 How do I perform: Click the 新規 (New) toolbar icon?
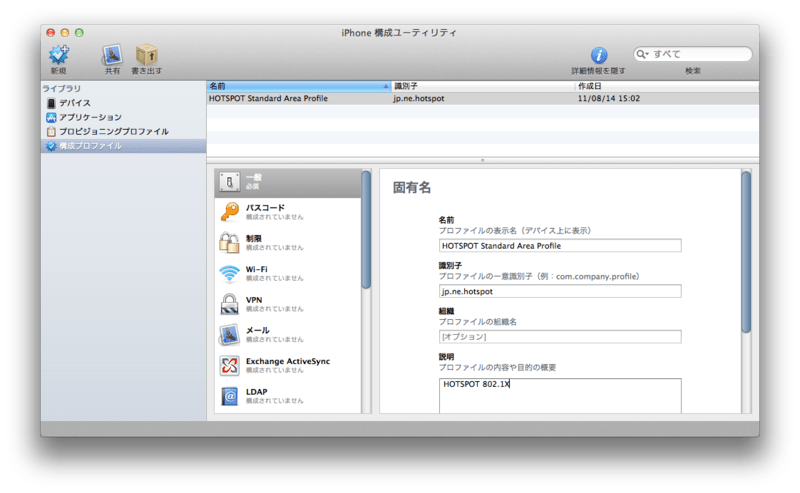[59, 55]
